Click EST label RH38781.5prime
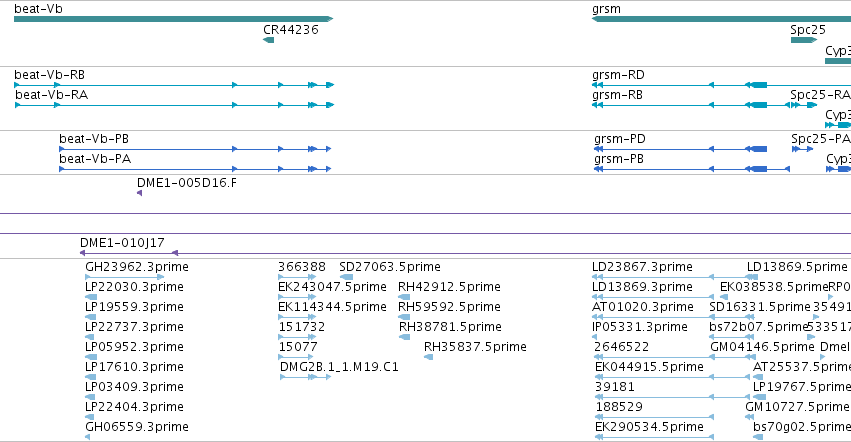This screenshot has width=851, height=442. point(450,327)
